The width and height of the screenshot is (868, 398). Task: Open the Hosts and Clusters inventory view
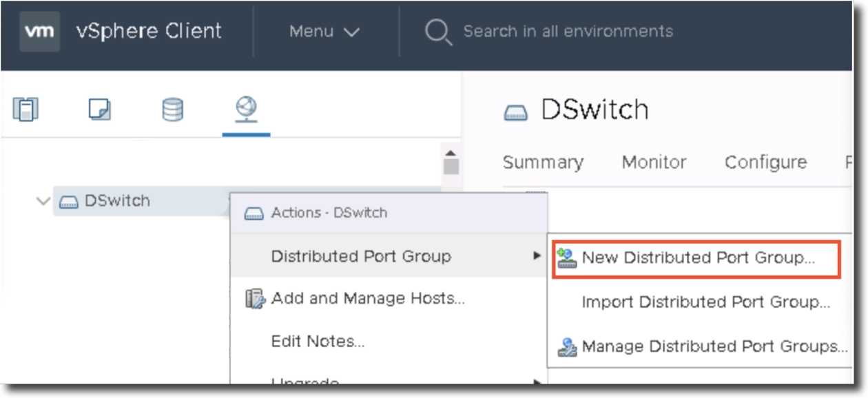tap(25, 109)
